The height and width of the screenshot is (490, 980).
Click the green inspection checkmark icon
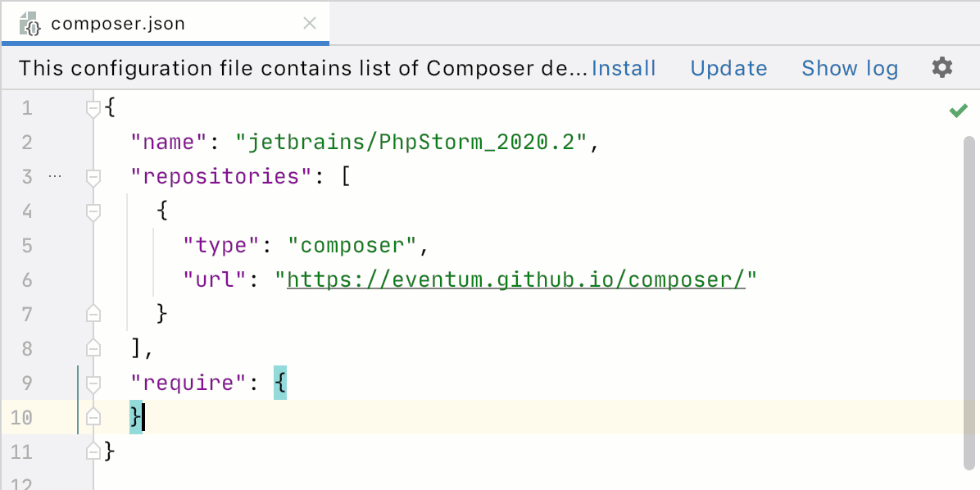coord(958,111)
